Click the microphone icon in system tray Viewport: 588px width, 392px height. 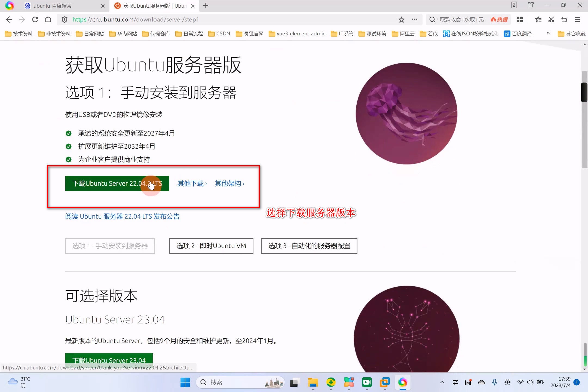pos(495,382)
